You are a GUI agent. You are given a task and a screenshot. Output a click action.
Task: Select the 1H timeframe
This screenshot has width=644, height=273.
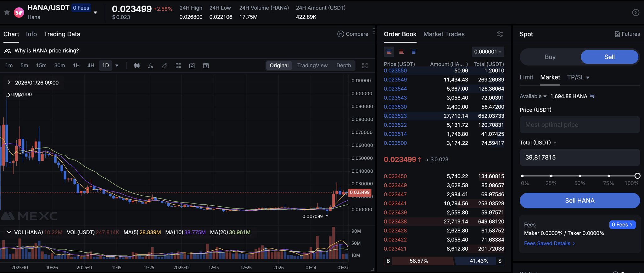pyautogui.click(x=76, y=65)
